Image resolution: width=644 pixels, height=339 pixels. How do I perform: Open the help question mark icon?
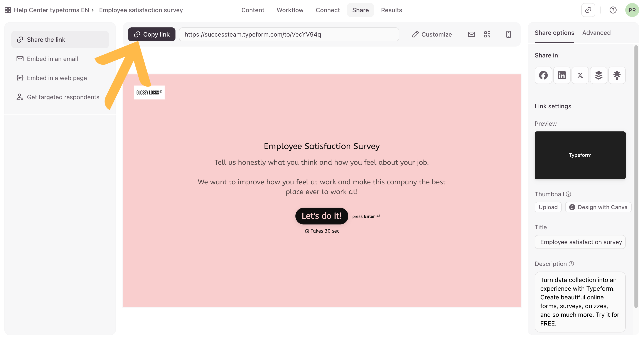(613, 10)
